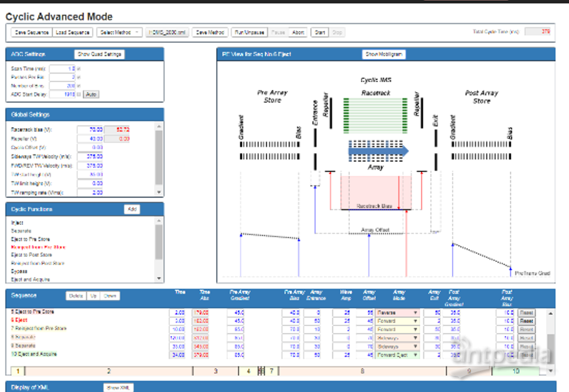
Task: Enable the ADC Start Delay checkbox
Action: (x=78, y=94)
